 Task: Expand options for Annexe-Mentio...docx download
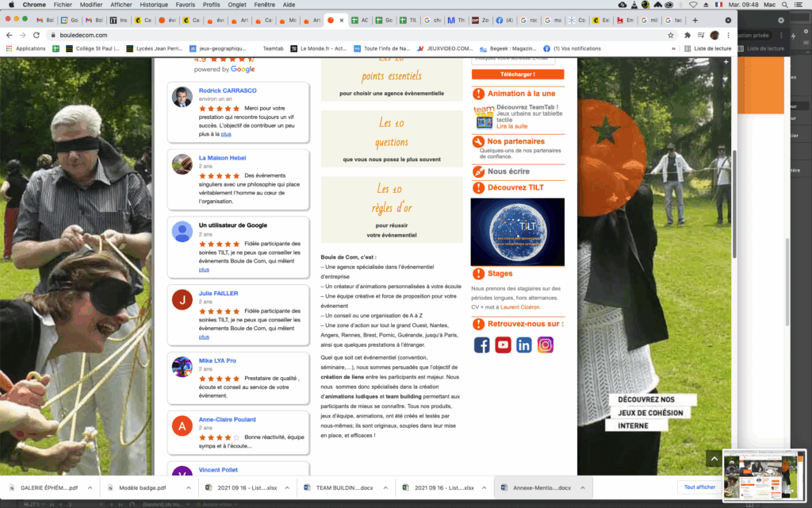click(583, 488)
